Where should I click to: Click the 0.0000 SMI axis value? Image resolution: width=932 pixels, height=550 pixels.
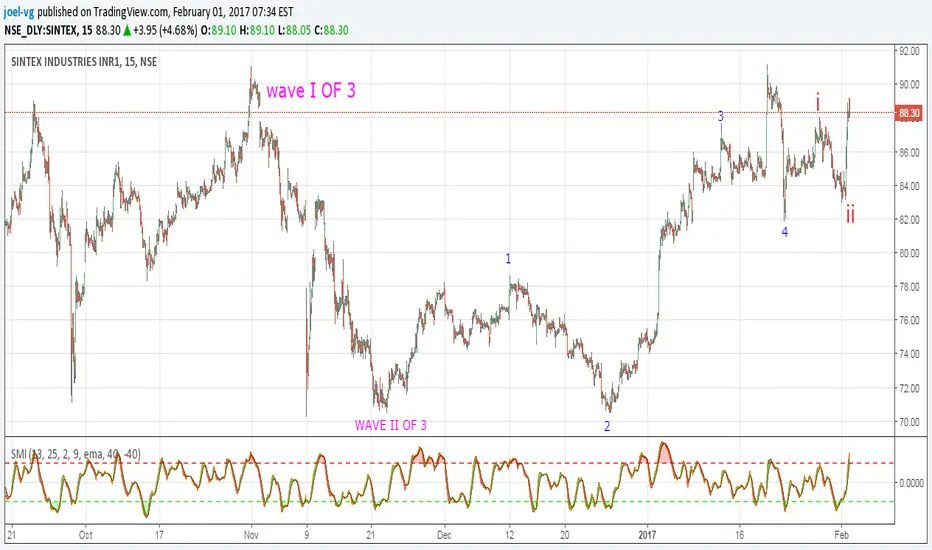pos(911,483)
